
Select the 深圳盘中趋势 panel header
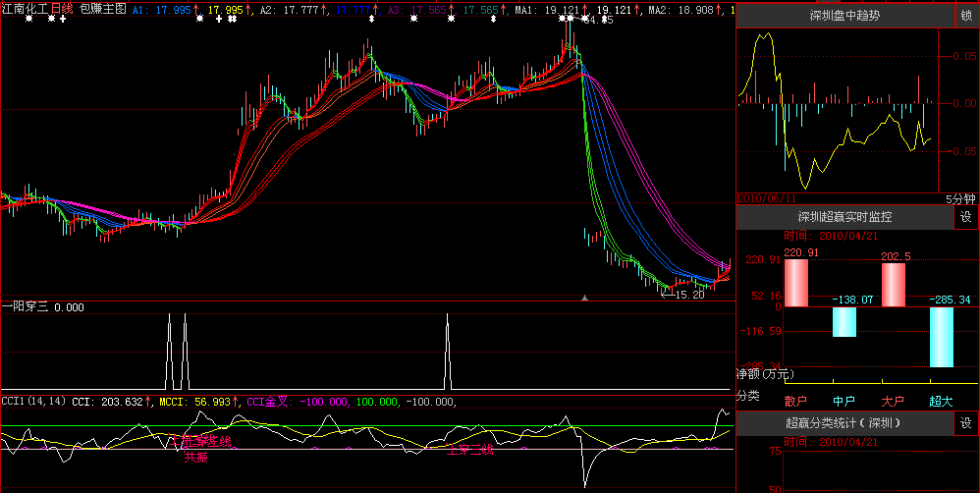(x=844, y=16)
